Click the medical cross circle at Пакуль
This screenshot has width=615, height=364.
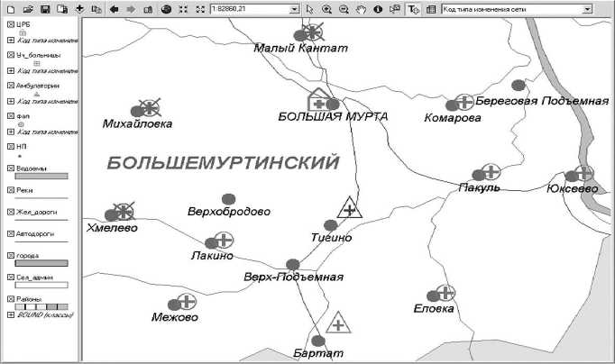(491, 172)
